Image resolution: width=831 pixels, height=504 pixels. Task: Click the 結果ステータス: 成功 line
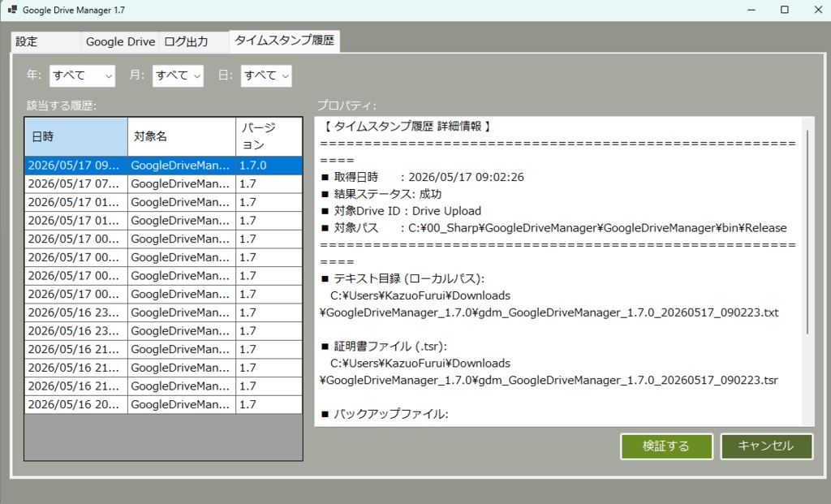coord(381,194)
